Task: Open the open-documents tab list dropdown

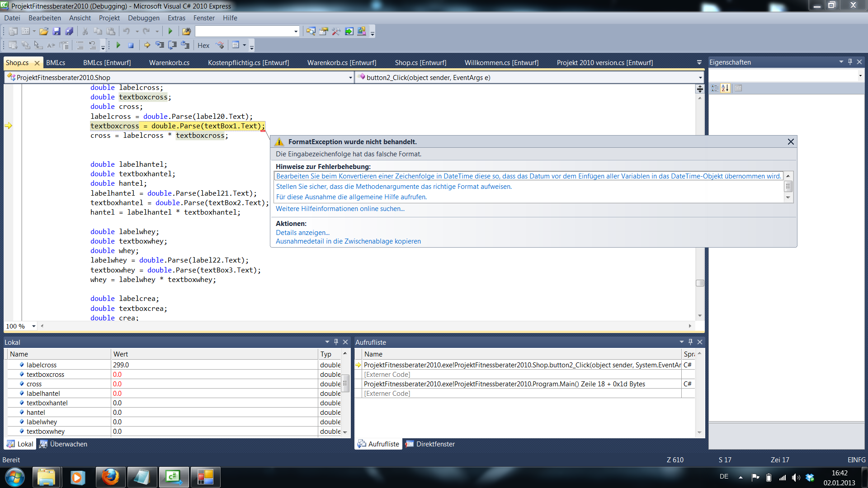Action: click(x=699, y=62)
